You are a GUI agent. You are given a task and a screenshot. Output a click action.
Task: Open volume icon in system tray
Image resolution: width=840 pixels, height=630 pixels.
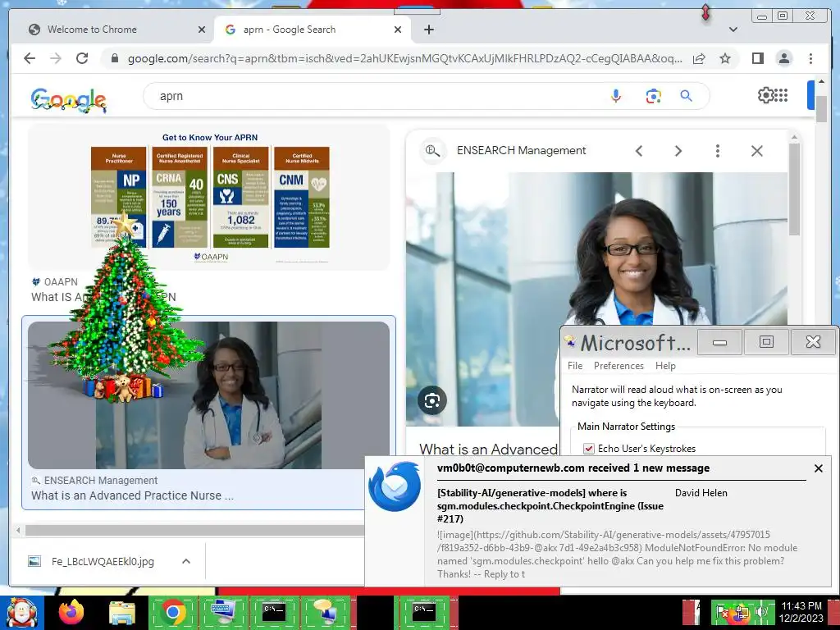click(760, 611)
